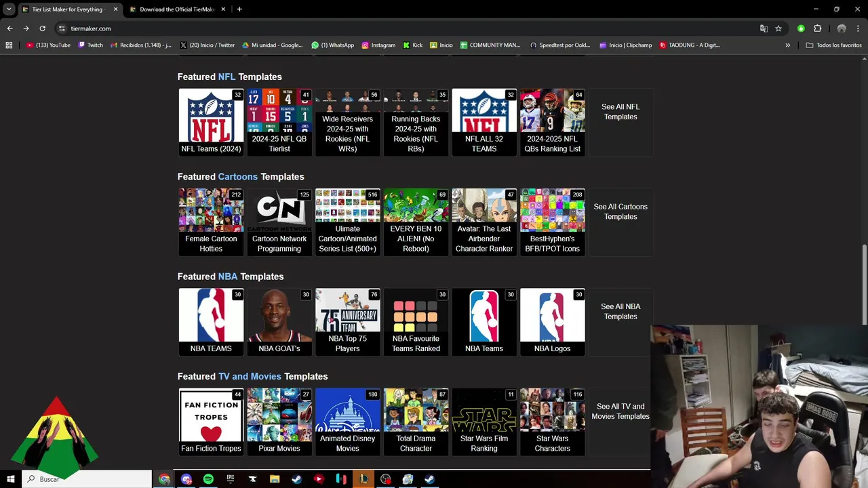Open BestHyphen's BFB/TPOT Icons template

pyautogui.click(x=552, y=222)
